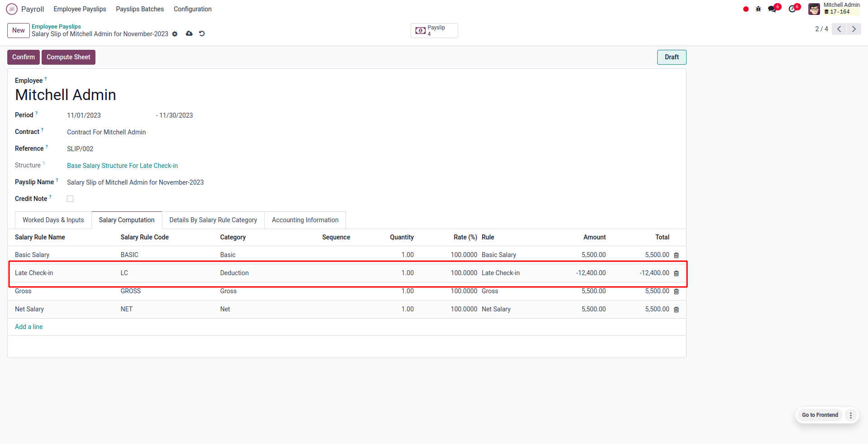Go to next payslip record
Viewport: 868px width, 444px height.
tap(854, 29)
